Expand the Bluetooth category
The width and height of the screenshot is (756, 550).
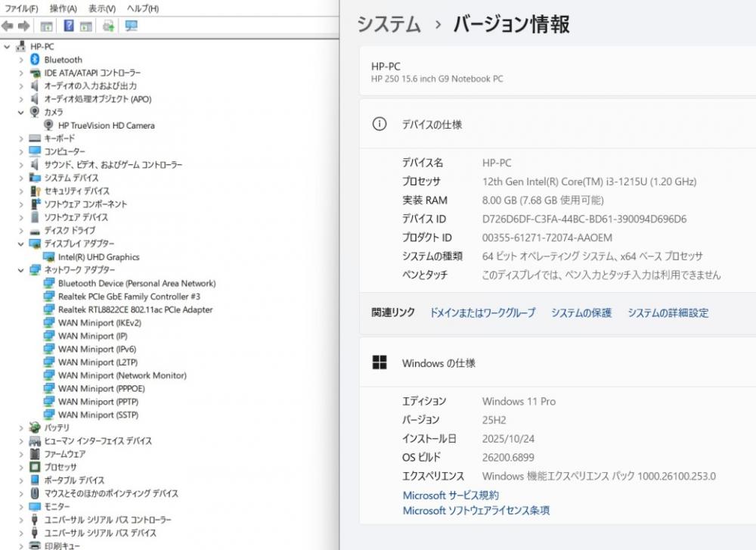(20, 60)
